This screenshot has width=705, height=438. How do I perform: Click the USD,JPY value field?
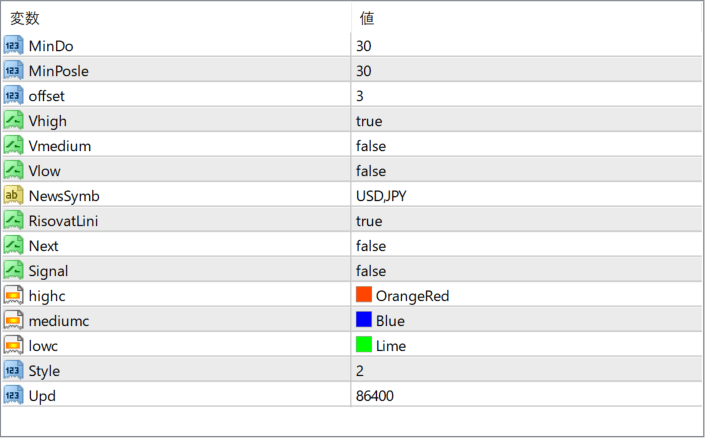point(526,196)
